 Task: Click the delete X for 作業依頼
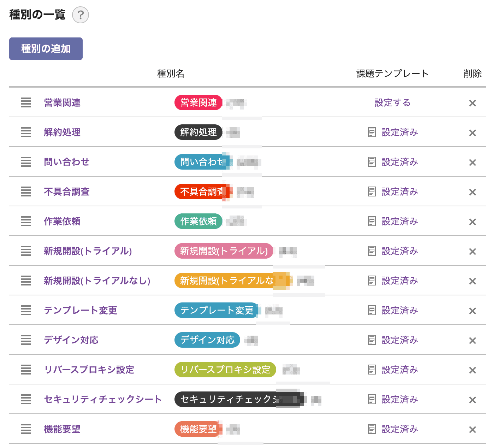point(473,222)
